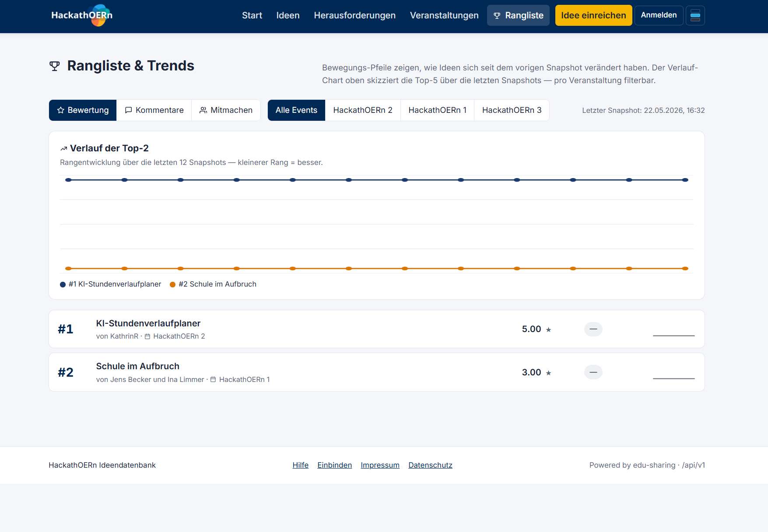Click the Anmelden button
Image resolution: width=768 pixels, height=532 pixels.
(x=659, y=15)
